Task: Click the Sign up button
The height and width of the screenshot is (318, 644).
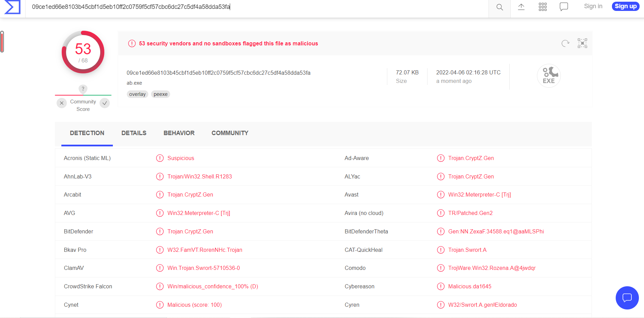Action: (626, 6)
